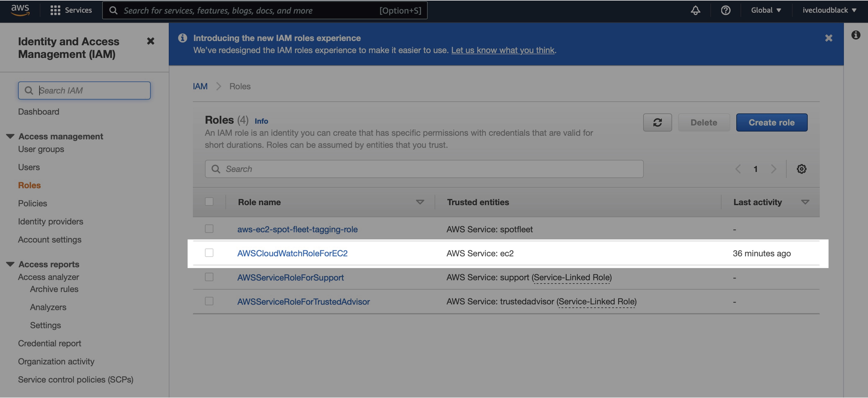Viewport: 868px width, 398px height.
Task: Open table preferences gear icon
Action: click(x=801, y=169)
